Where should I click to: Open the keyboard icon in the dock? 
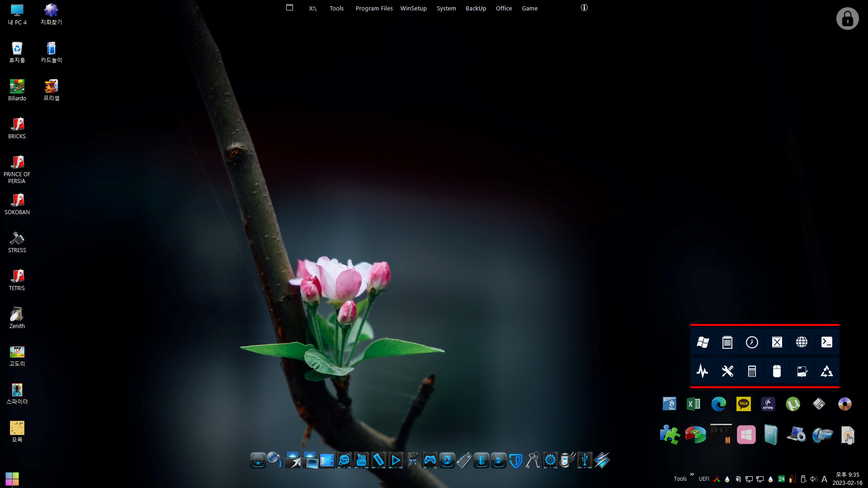tap(464, 460)
